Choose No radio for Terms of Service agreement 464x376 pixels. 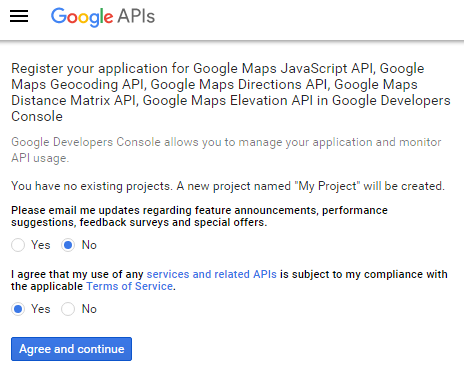pos(68,309)
